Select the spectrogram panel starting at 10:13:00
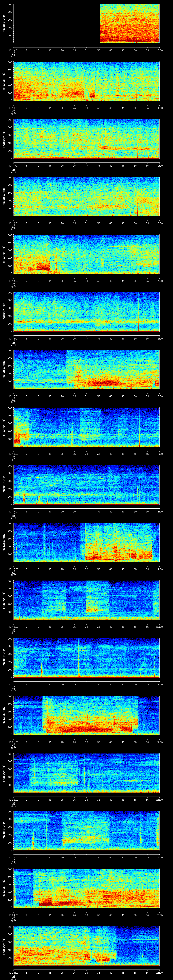 [x=86, y=254]
